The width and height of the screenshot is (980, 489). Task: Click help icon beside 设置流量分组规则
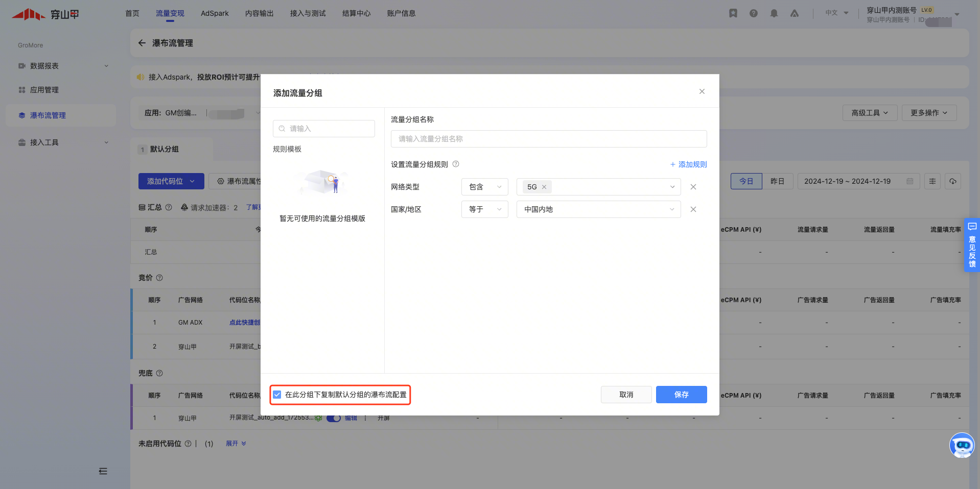pos(456,164)
